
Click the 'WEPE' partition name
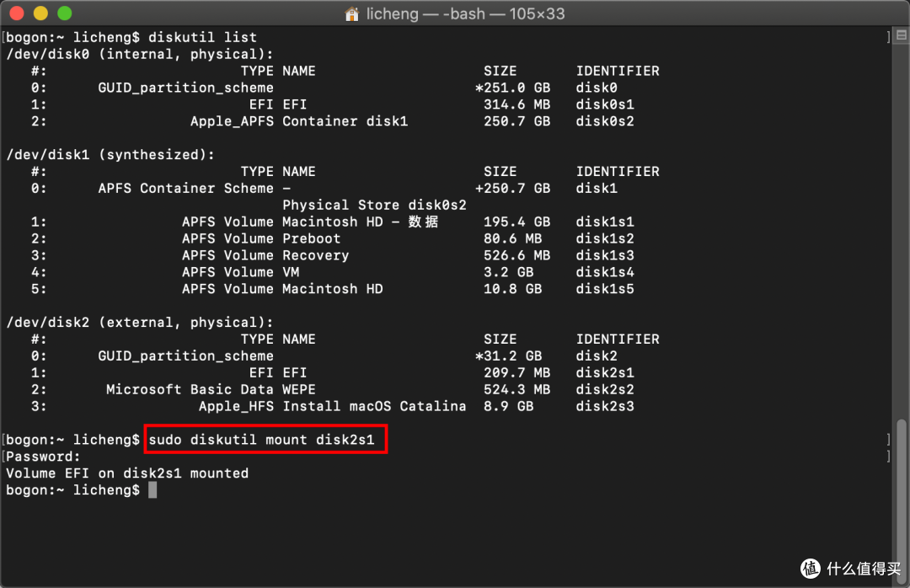click(299, 389)
